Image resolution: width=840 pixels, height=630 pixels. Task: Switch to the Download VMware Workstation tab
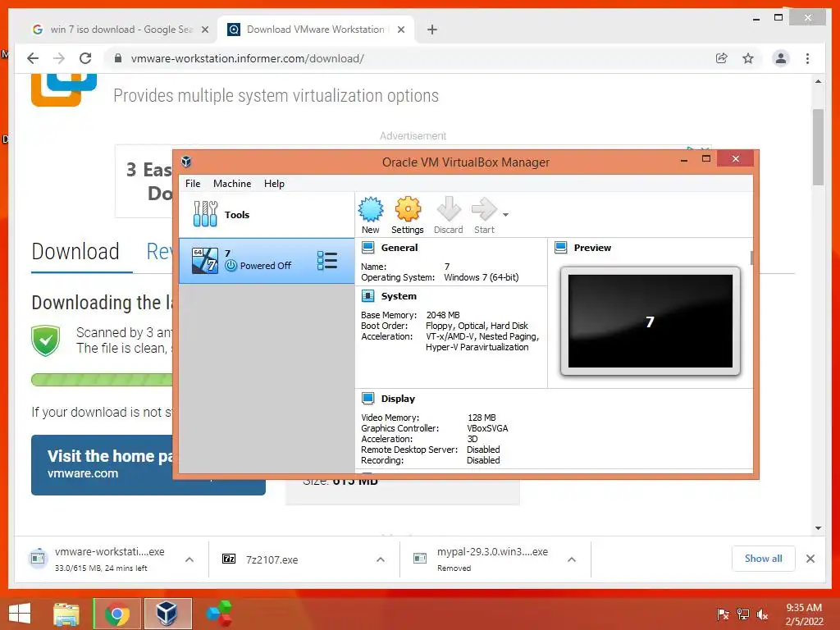pos(315,30)
